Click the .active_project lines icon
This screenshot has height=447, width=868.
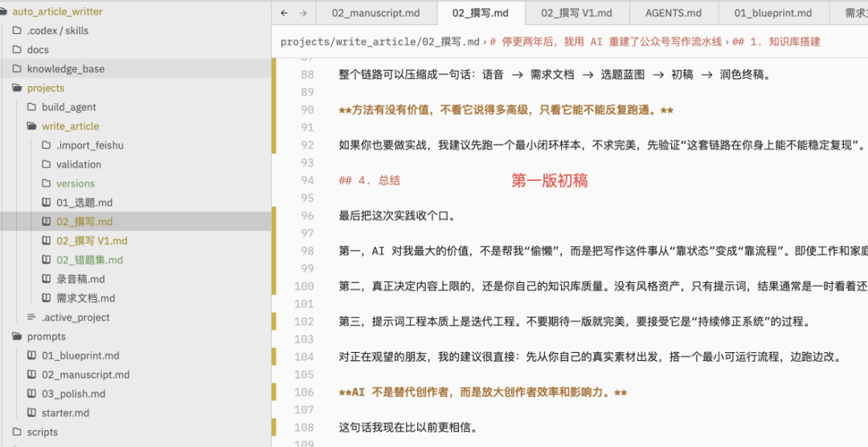point(31,318)
